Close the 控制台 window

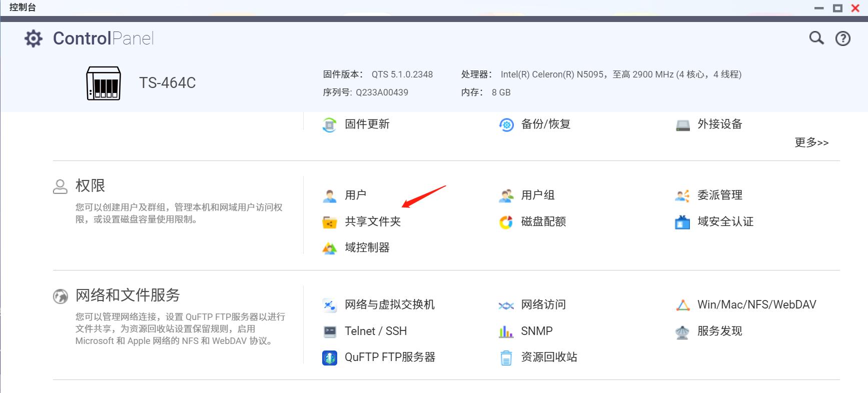tap(855, 8)
